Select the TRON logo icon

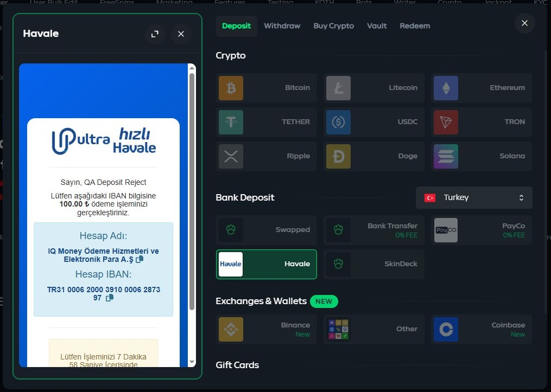tap(446, 122)
